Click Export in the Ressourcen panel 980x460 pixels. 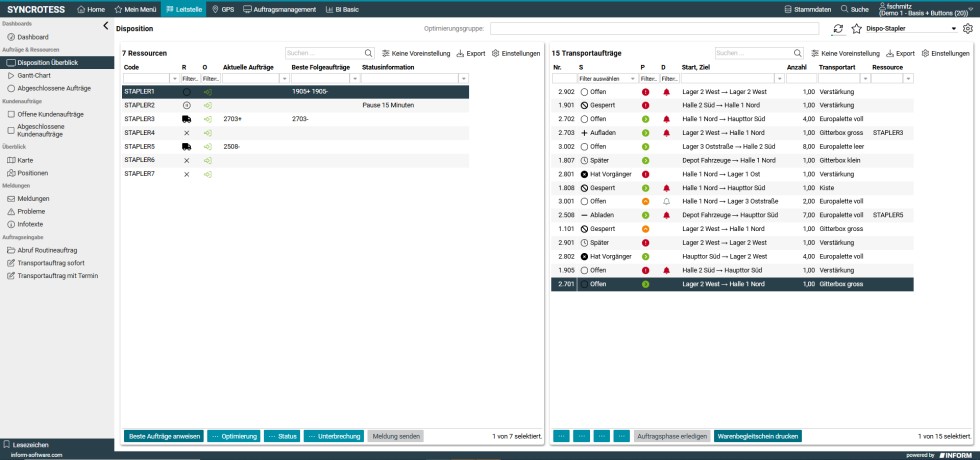tap(470, 53)
